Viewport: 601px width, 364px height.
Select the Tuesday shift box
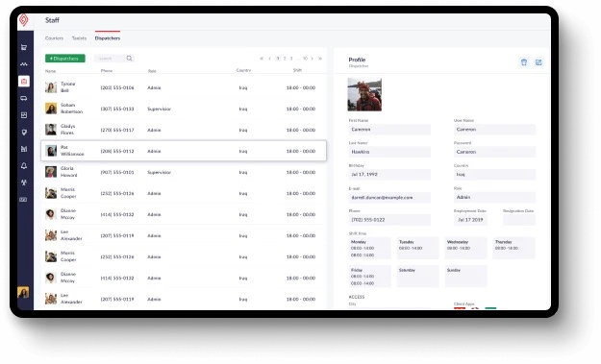point(417,248)
